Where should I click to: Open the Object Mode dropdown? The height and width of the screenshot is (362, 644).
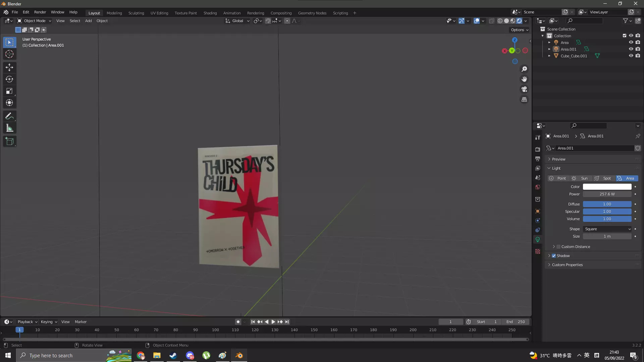pyautogui.click(x=34, y=21)
